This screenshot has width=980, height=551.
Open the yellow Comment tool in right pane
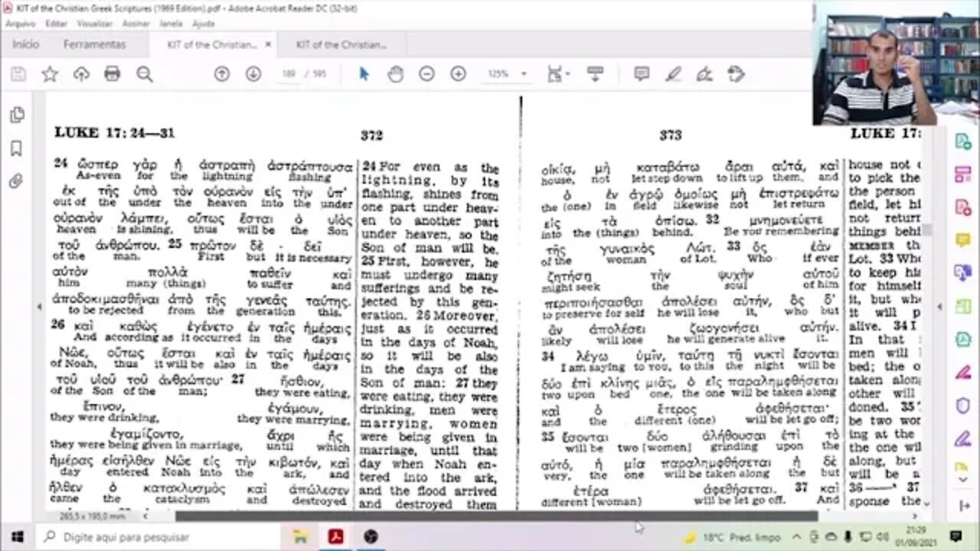[962, 240]
